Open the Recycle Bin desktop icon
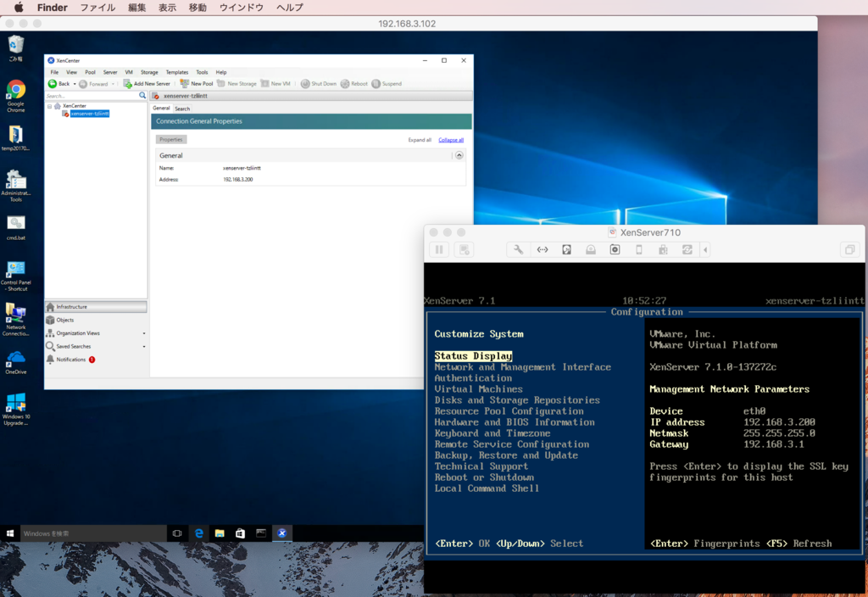This screenshot has height=597, width=868. coord(15,47)
